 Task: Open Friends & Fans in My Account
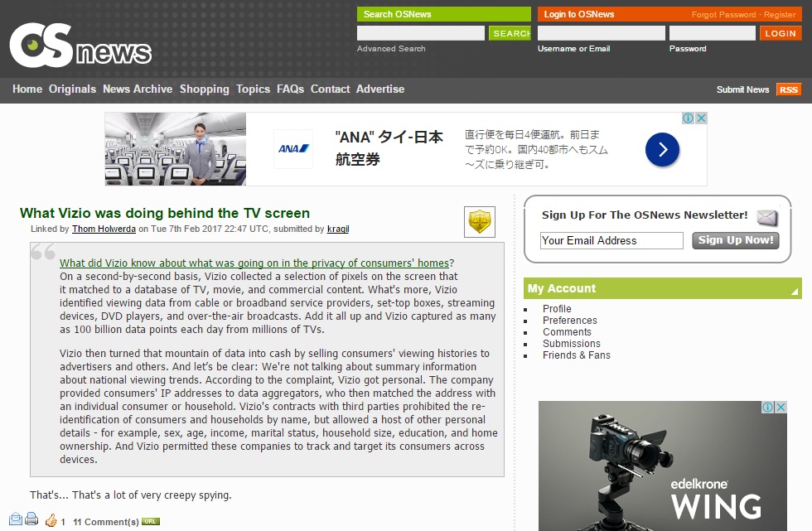coord(577,355)
